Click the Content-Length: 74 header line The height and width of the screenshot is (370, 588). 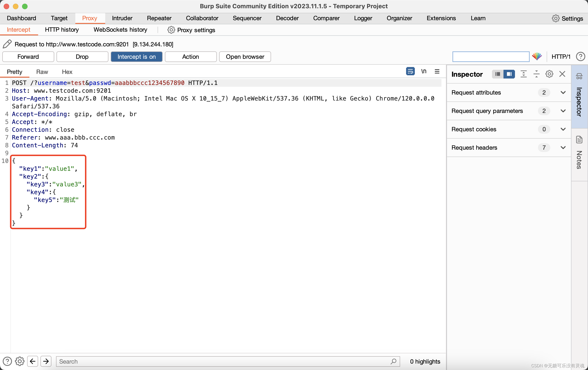[45, 146]
